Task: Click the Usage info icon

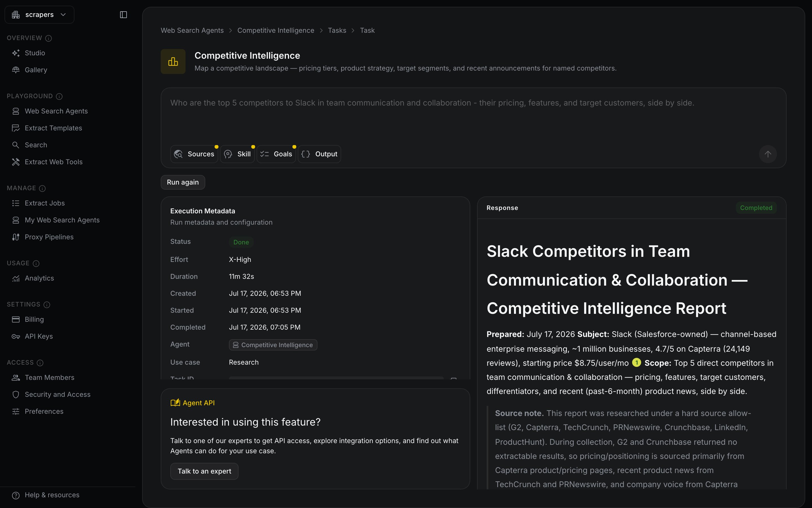Action: (36, 263)
